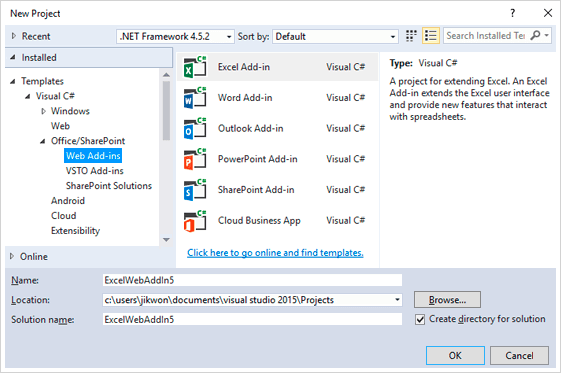This screenshot has width=561, height=373.
Task: Select Web in the template tree
Action: [60, 126]
